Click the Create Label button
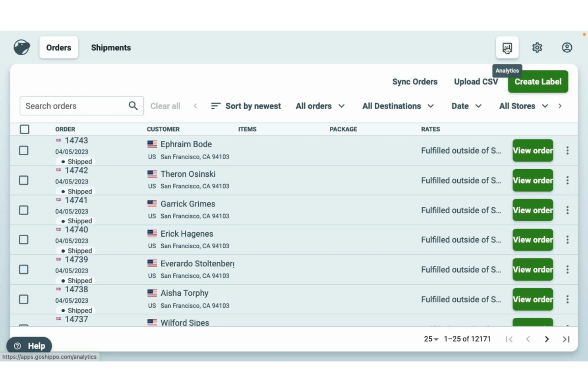The image size is (588, 392). click(x=538, y=81)
